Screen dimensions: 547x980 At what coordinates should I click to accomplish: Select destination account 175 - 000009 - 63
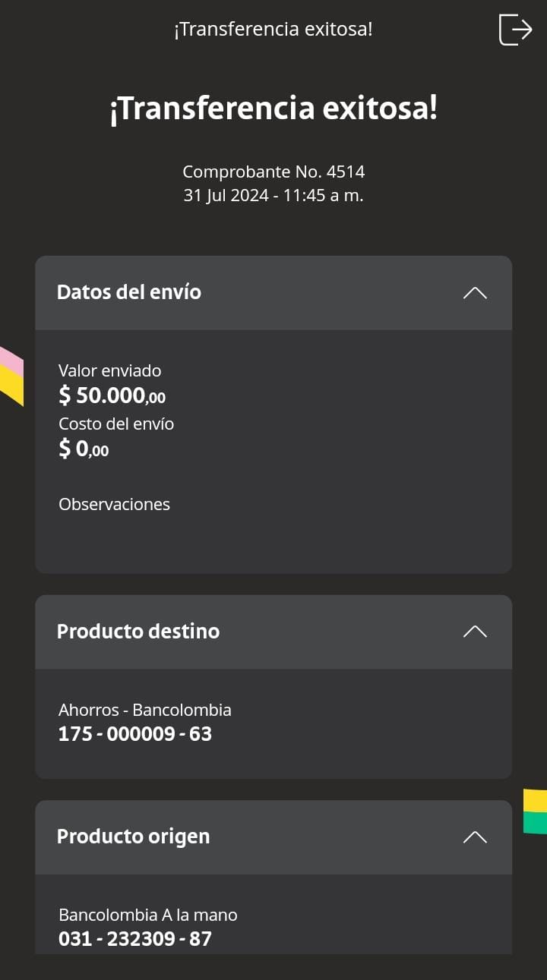[x=135, y=734]
